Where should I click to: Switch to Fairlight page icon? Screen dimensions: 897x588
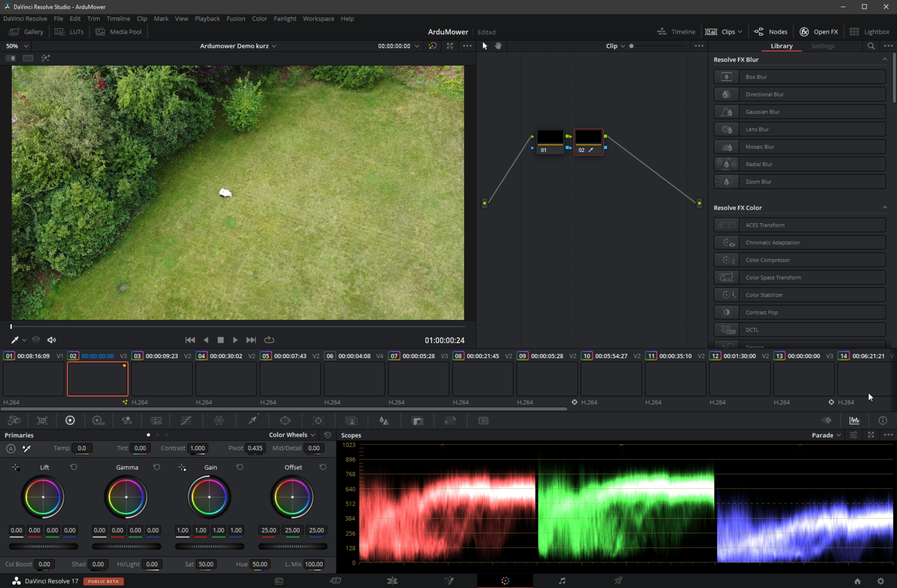tap(562, 581)
